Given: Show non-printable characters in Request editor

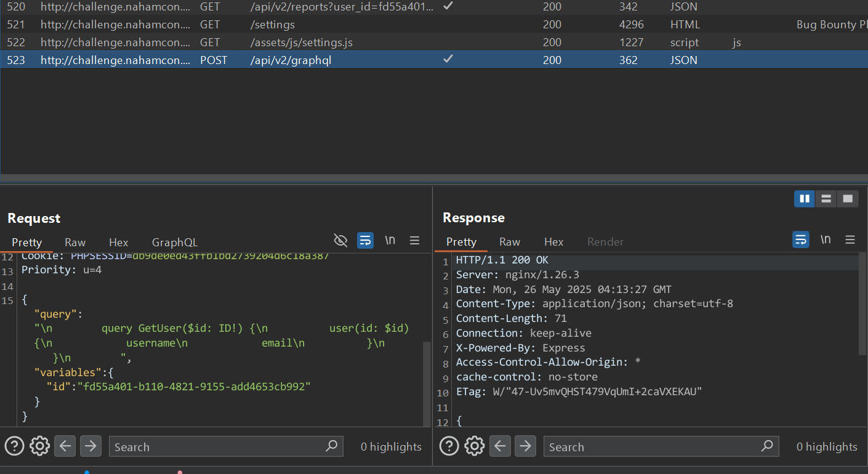Looking at the screenshot, I should [390, 240].
